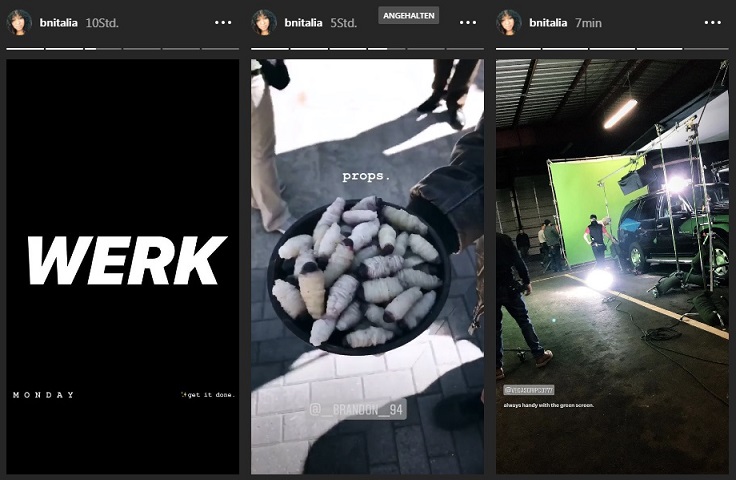Click the 10Std. timestamp
Viewport: 736px width, 480px height.
tap(102, 23)
